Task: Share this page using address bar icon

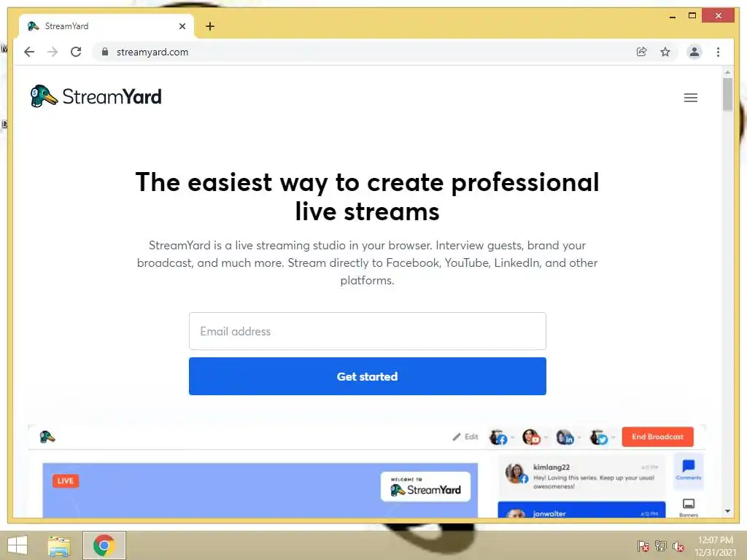Action: (x=641, y=52)
